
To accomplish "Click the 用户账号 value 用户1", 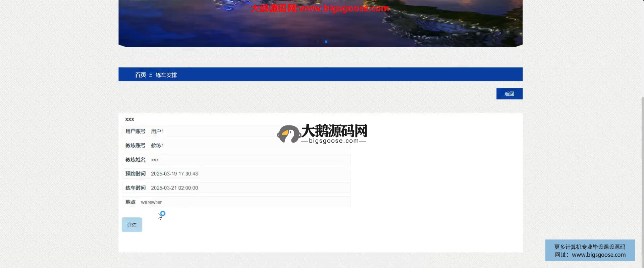I will (157, 131).
